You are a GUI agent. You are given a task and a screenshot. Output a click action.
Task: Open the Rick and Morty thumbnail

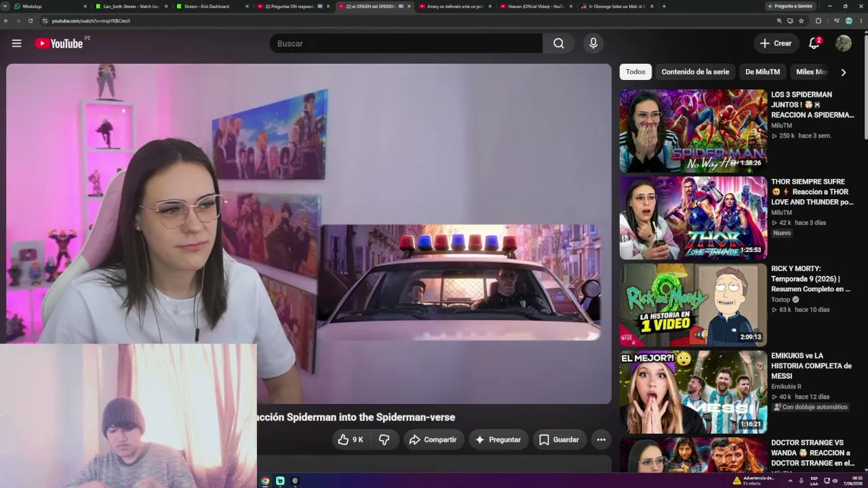click(693, 305)
